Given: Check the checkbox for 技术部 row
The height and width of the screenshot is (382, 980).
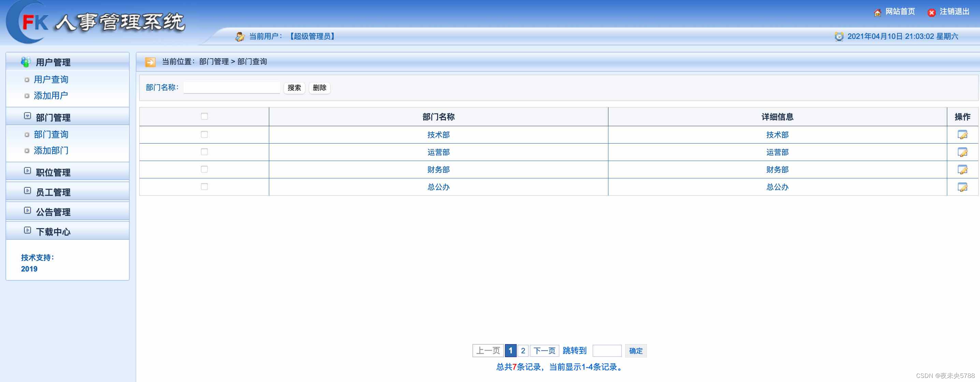Looking at the screenshot, I should tap(204, 135).
